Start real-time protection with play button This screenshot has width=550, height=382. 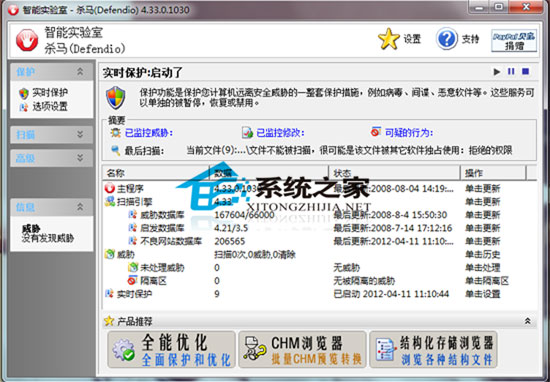point(497,72)
